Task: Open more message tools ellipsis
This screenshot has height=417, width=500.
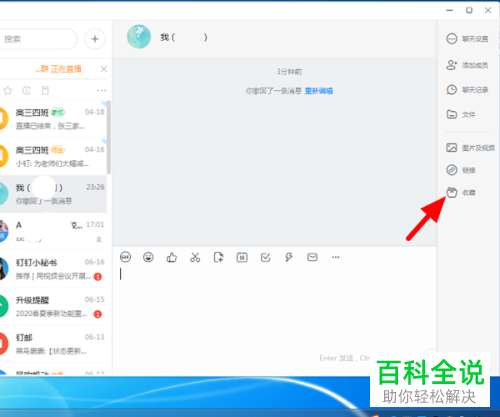Action: click(336, 257)
